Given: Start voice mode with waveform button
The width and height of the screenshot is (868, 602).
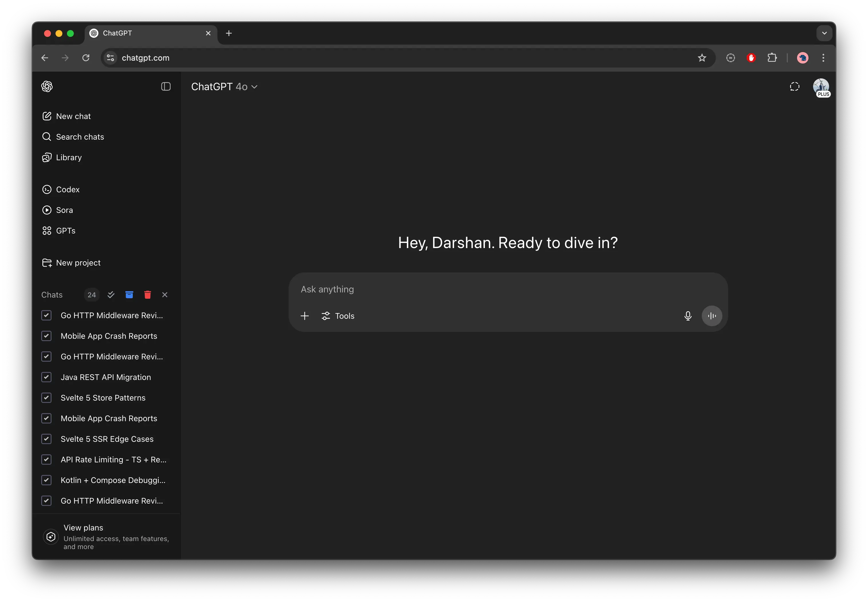Looking at the screenshot, I should click(712, 316).
